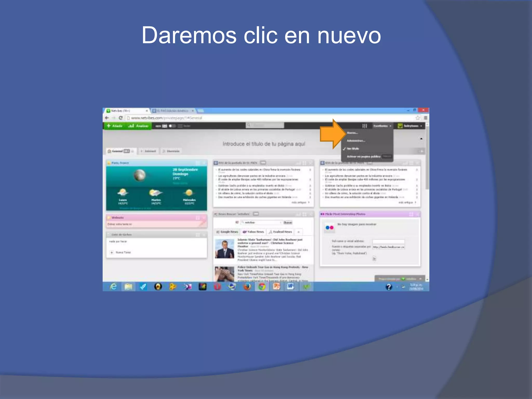Open PowerPoint from taskbar

click(277, 287)
